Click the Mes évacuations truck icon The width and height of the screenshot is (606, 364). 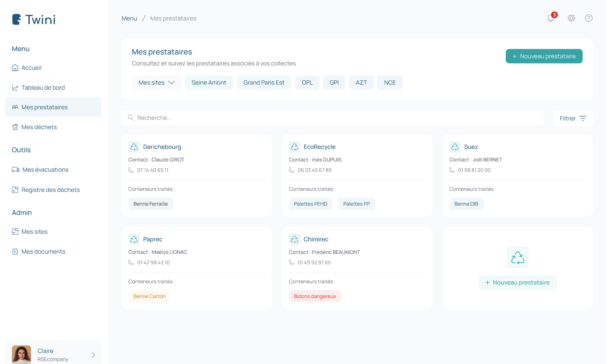coord(16,170)
